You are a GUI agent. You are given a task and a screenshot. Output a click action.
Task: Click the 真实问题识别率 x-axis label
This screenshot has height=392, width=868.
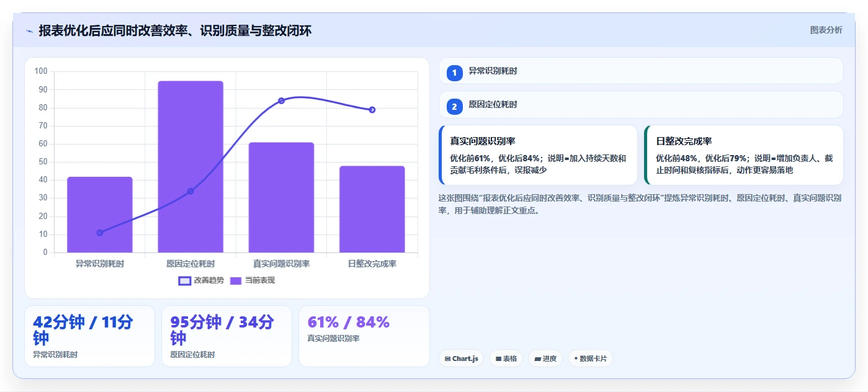pyautogui.click(x=281, y=264)
